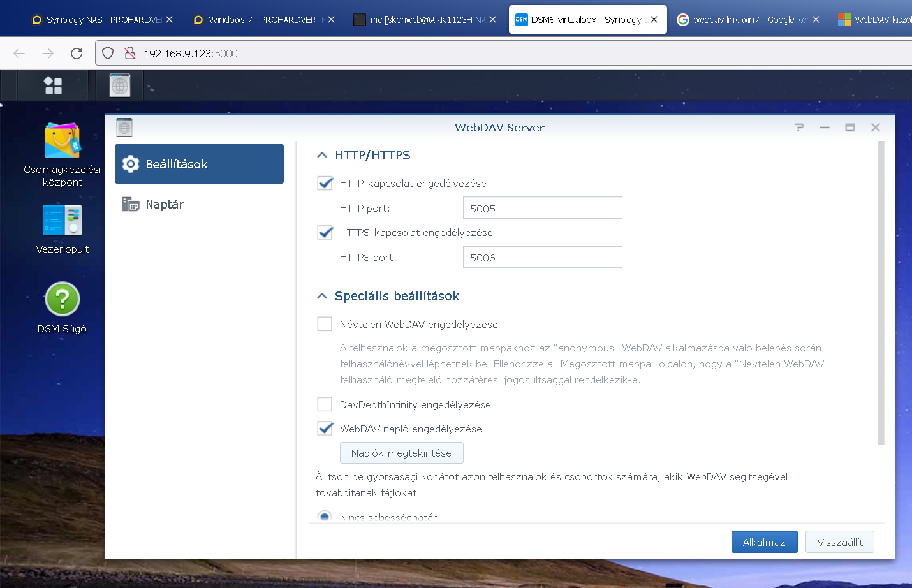Click the Naplók megtekintése button
Screen dimensions: 912x588
[x=402, y=453]
